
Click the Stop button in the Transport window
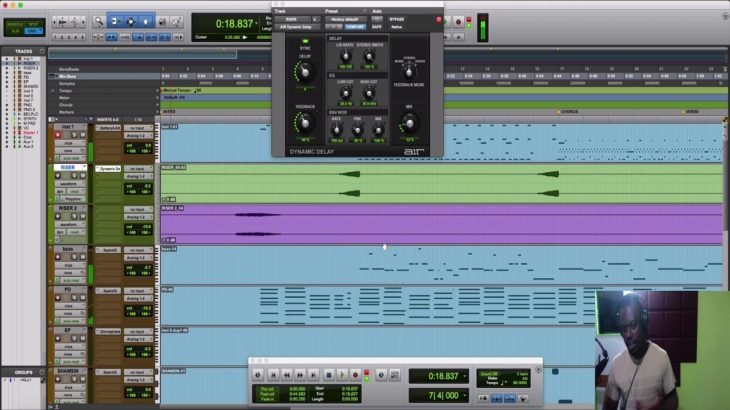[329, 375]
